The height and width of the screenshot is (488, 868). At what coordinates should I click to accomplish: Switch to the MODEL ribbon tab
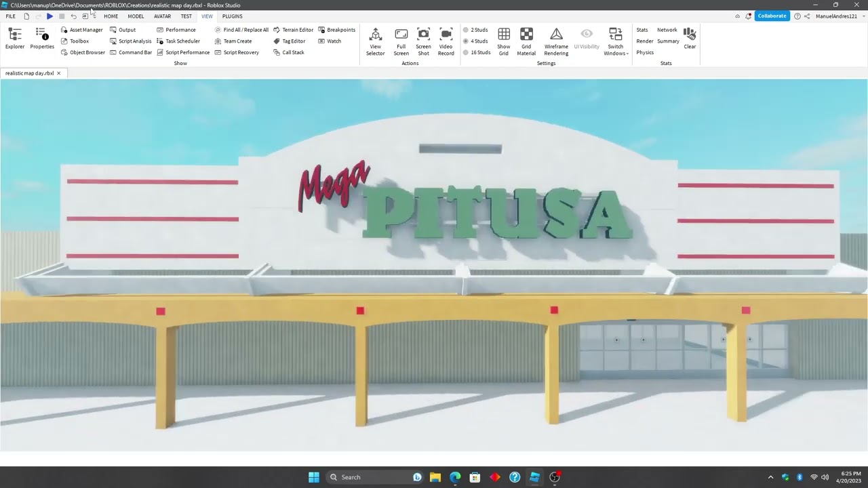click(136, 16)
